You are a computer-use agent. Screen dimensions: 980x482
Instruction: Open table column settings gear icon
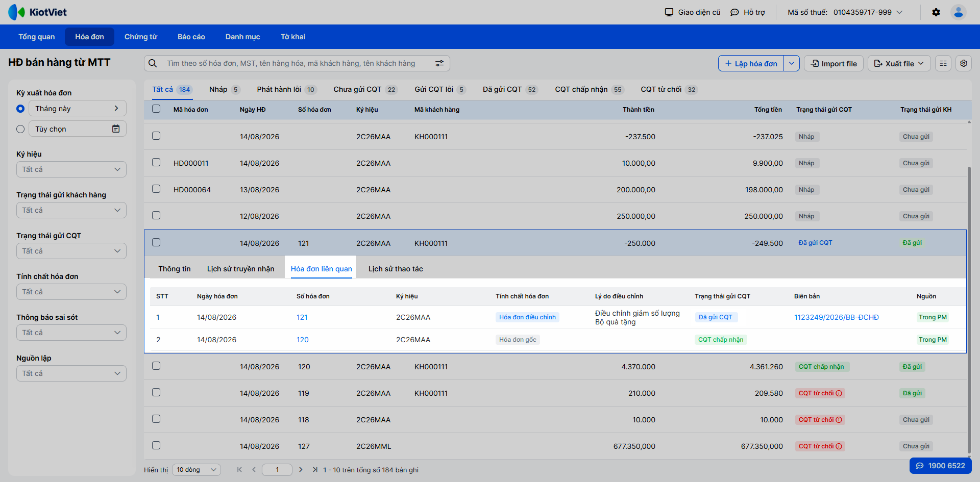[x=963, y=63]
